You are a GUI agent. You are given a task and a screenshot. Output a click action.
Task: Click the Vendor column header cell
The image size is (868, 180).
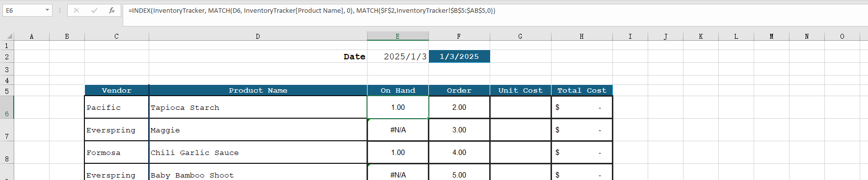click(x=116, y=90)
